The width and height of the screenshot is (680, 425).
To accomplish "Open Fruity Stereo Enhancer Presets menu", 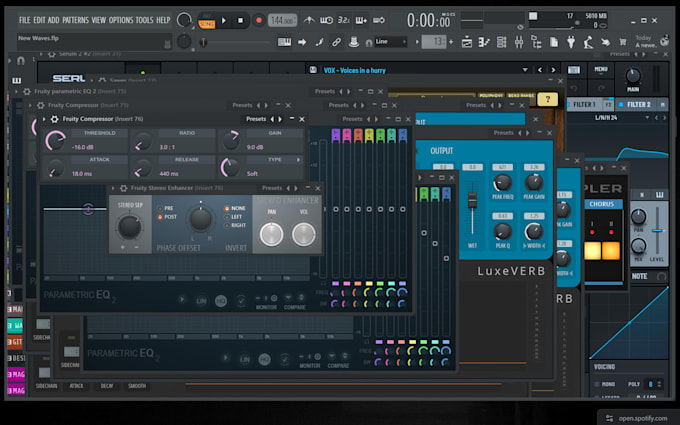I will point(272,188).
